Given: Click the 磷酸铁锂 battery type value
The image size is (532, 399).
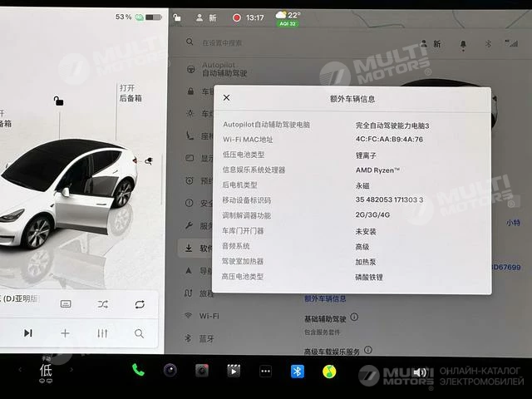Looking at the screenshot, I should [369, 277].
